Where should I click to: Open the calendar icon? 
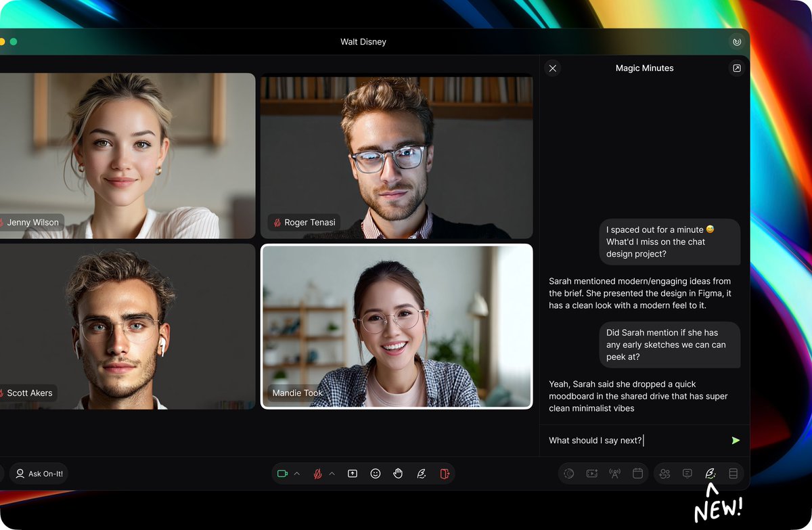pyautogui.click(x=637, y=474)
